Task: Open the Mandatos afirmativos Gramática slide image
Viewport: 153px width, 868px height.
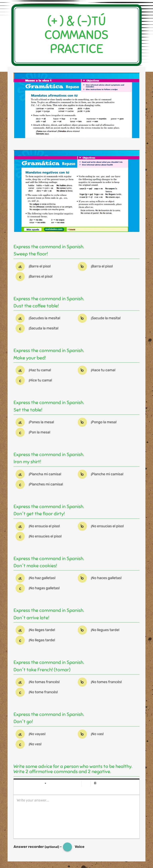Action: pyautogui.click(x=76, y=108)
